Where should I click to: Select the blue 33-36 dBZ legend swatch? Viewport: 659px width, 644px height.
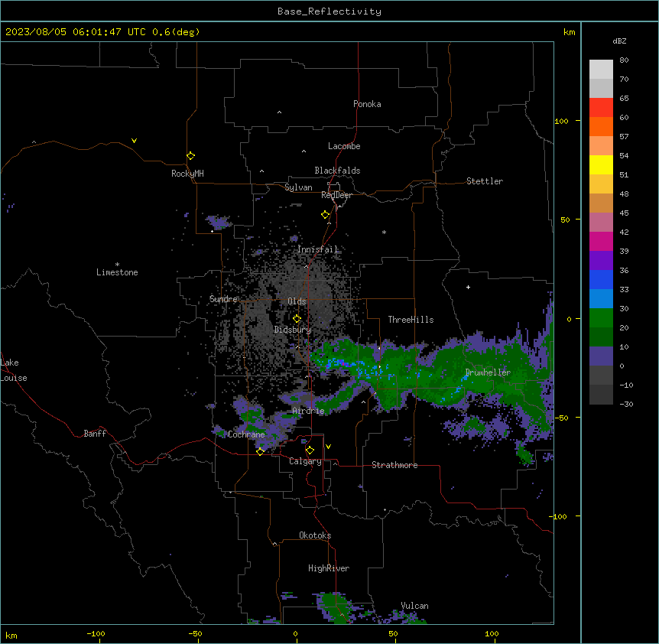point(601,279)
